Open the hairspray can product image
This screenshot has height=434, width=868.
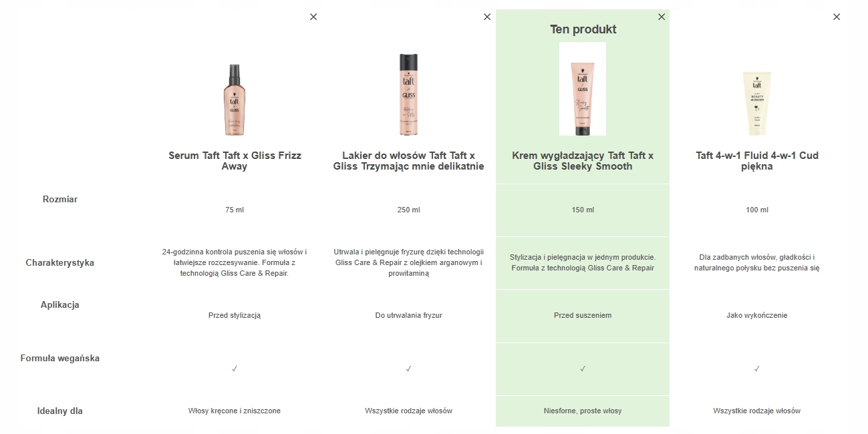408,94
